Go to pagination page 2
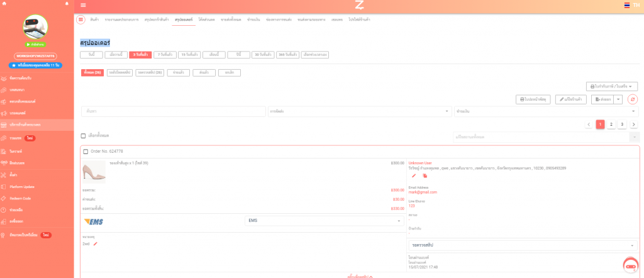The width and height of the screenshot is (644, 278). (611, 125)
